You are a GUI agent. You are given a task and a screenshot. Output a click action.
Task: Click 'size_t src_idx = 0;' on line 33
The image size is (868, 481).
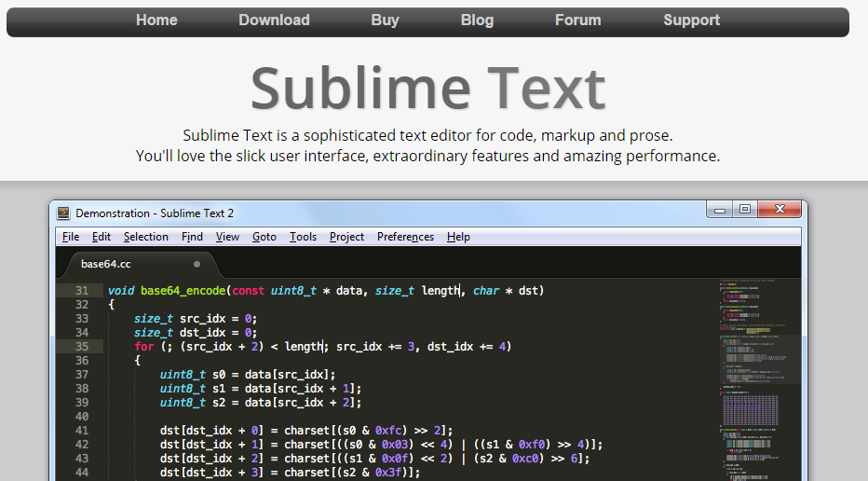[x=196, y=319]
